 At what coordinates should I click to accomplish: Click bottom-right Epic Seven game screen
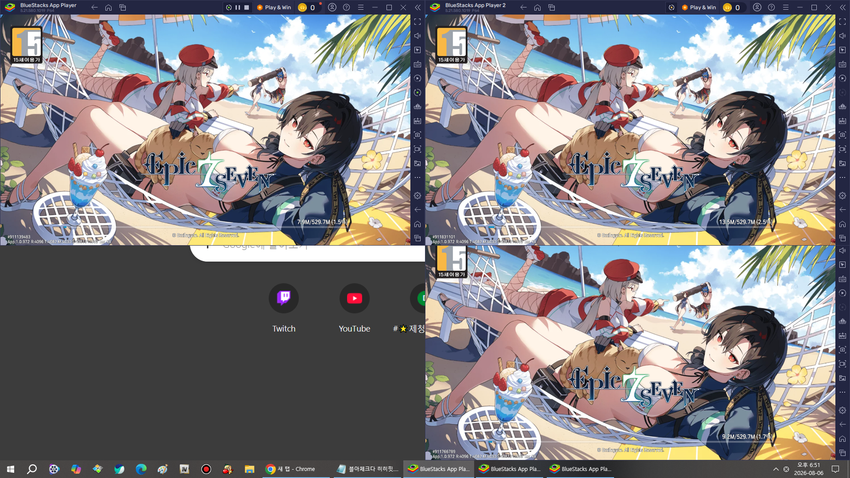click(x=630, y=353)
